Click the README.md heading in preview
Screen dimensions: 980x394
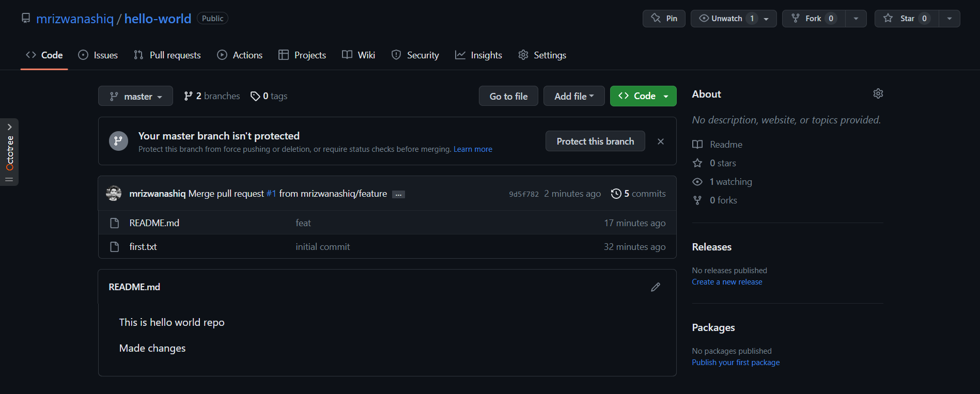point(134,287)
